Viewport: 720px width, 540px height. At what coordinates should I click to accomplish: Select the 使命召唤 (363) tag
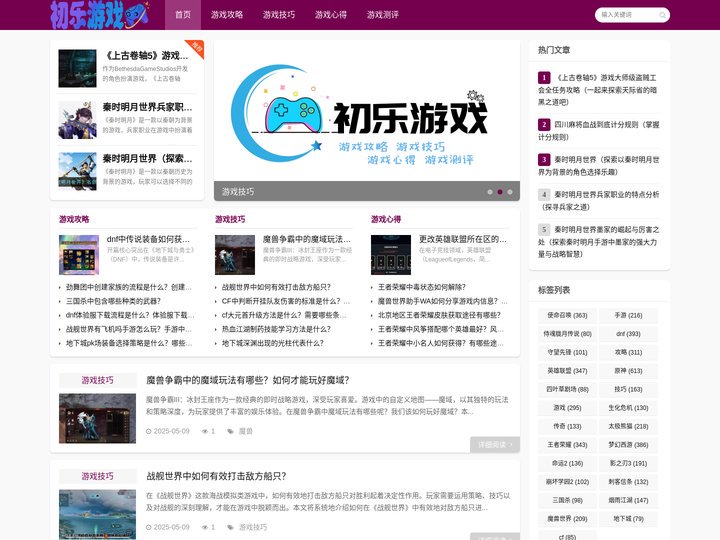click(567, 315)
